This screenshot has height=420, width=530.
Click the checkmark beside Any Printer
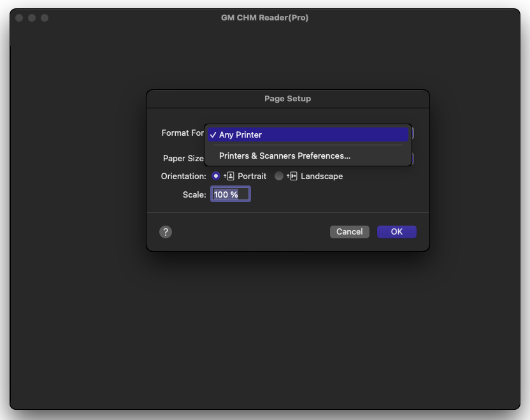click(213, 134)
